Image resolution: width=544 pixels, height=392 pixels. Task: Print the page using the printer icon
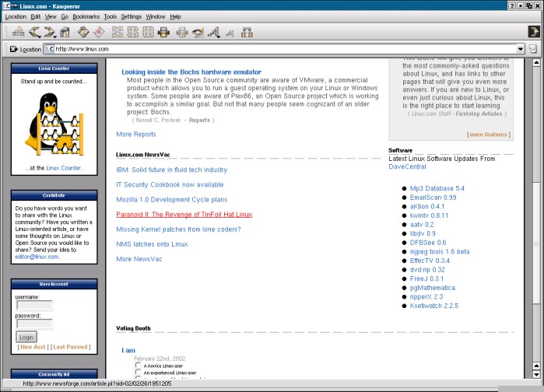point(164,32)
